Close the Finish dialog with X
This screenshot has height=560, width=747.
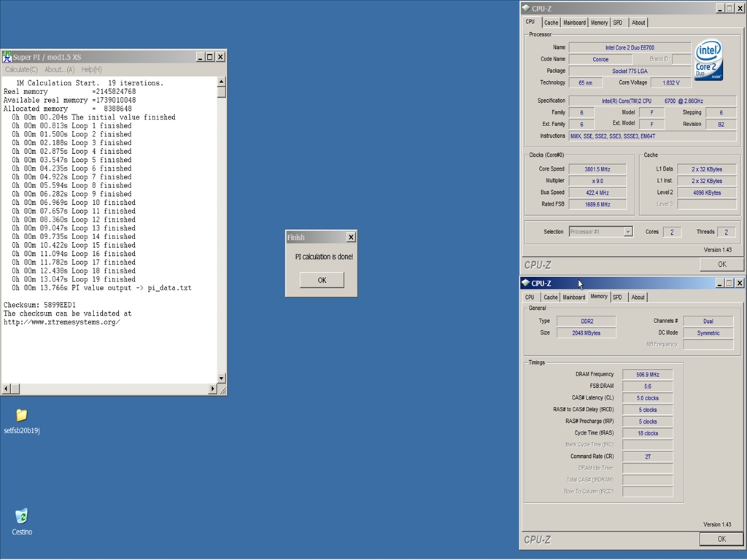pyautogui.click(x=351, y=237)
